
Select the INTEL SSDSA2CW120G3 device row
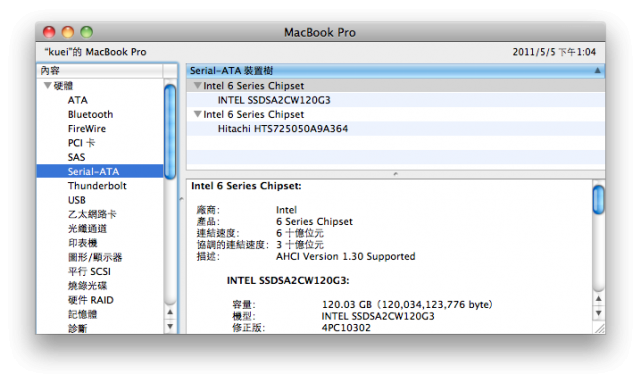click(x=396, y=100)
